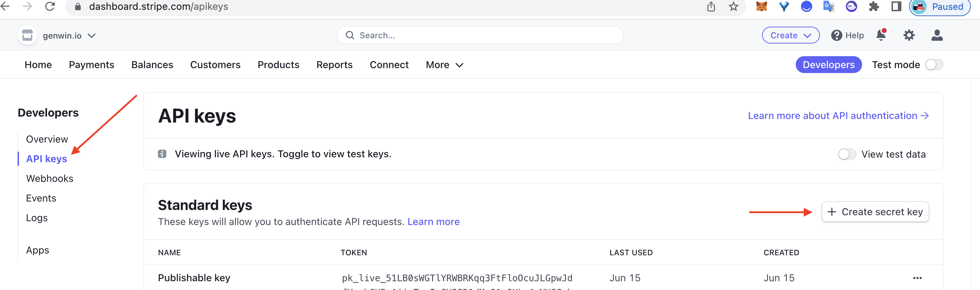
Task: Click the pk_live publishable key token
Action: tap(457, 278)
